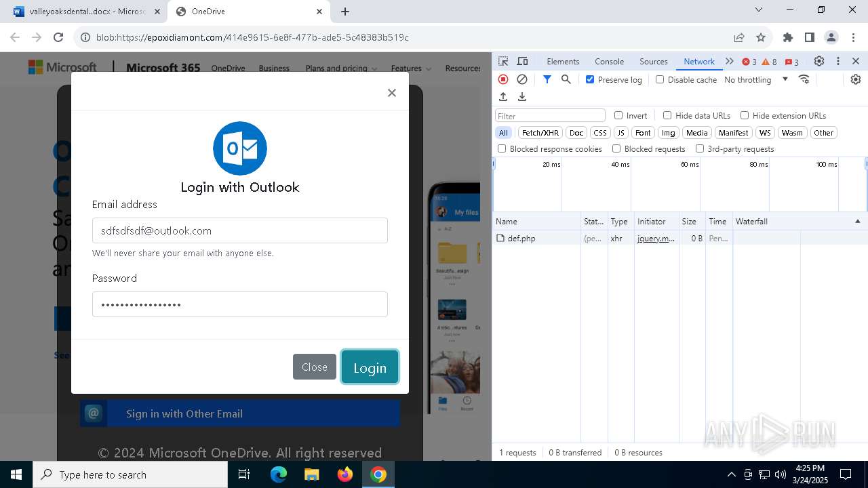The image size is (868, 488).
Task: Click the issues count badge
Action: pyautogui.click(x=792, y=62)
